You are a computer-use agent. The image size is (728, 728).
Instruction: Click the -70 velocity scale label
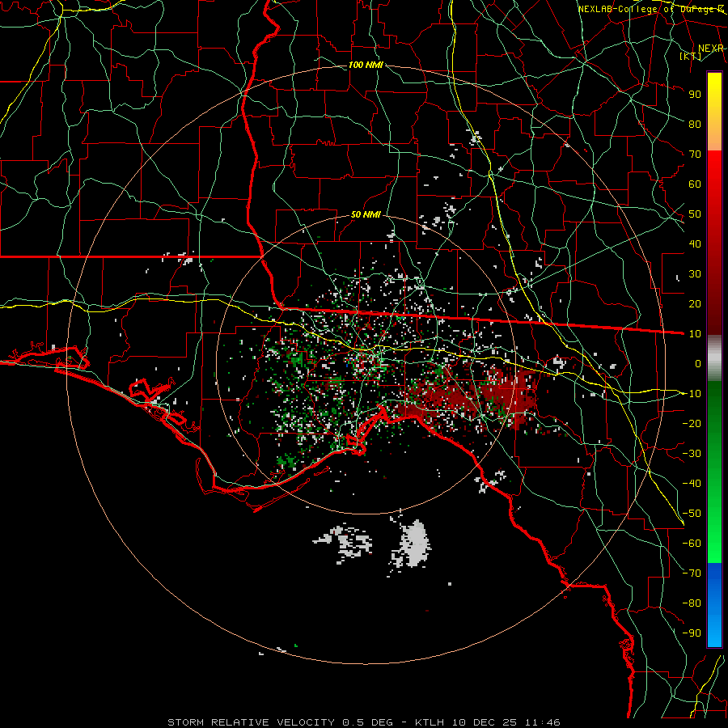[692, 574]
